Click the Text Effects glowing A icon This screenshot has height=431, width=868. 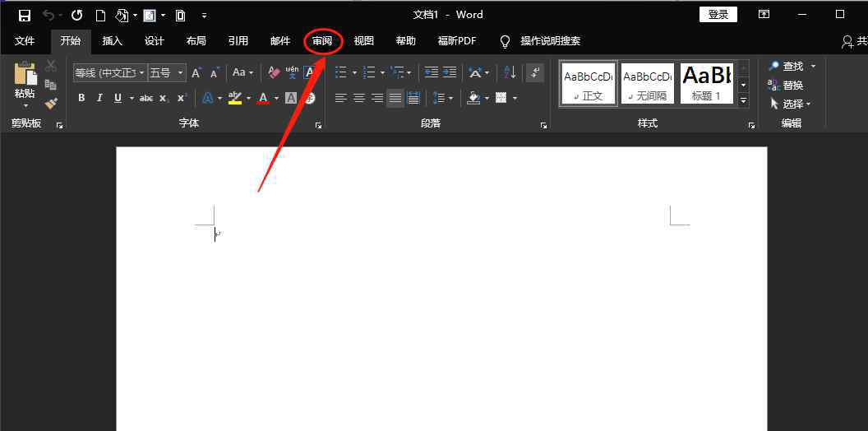(208, 98)
